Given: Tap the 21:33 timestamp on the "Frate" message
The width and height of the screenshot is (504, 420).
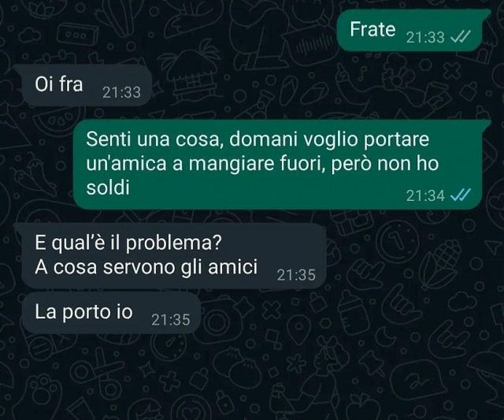Looking at the screenshot, I should pyautogui.click(x=425, y=38).
